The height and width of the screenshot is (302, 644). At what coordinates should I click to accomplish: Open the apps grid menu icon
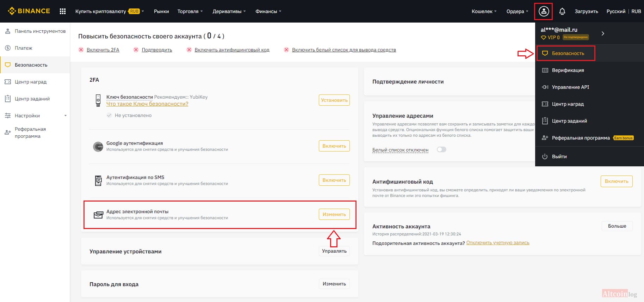click(63, 11)
